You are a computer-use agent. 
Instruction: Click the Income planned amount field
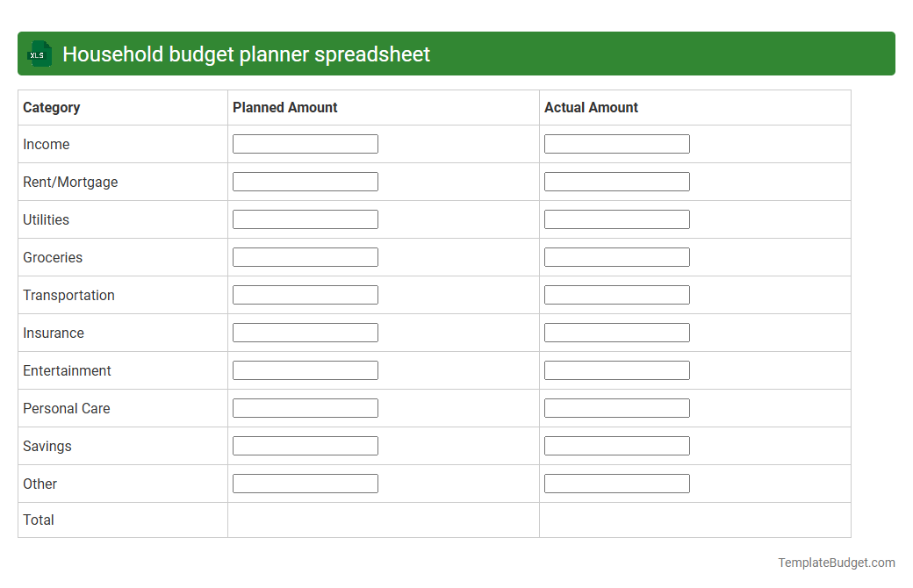(x=305, y=143)
